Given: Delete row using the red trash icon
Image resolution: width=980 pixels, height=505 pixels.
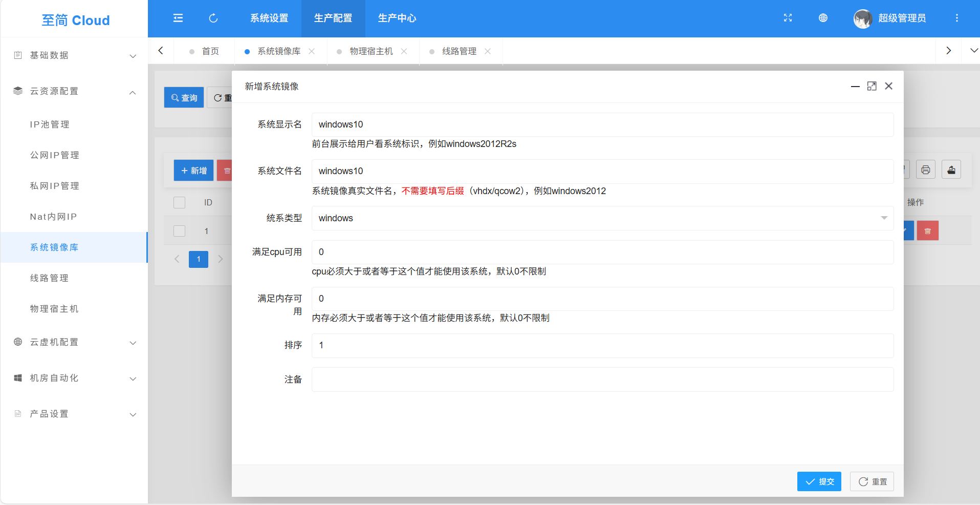Looking at the screenshot, I should 927,231.
